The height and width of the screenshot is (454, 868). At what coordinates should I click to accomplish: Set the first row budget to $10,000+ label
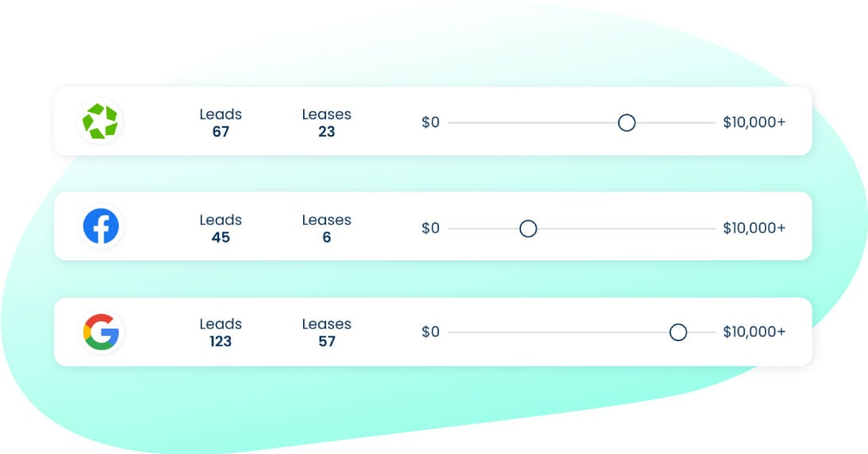[754, 123]
